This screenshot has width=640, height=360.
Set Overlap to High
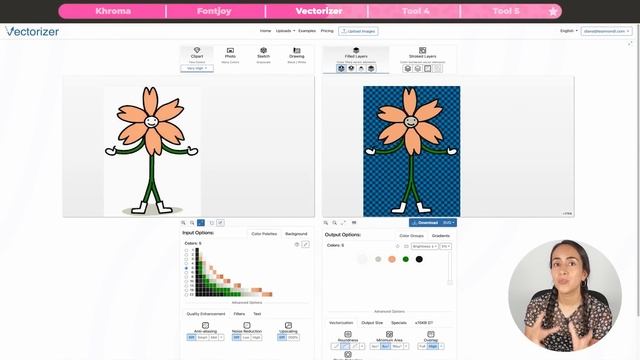tap(433, 346)
